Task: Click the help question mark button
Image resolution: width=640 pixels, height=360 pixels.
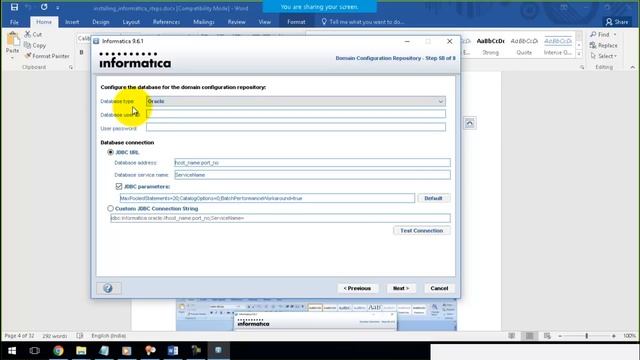Action: tap(108, 288)
